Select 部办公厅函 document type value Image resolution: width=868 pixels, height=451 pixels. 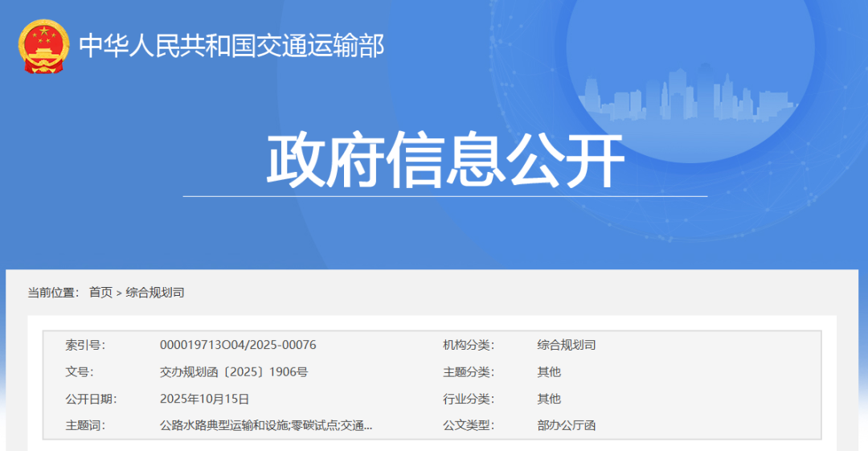point(567,425)
